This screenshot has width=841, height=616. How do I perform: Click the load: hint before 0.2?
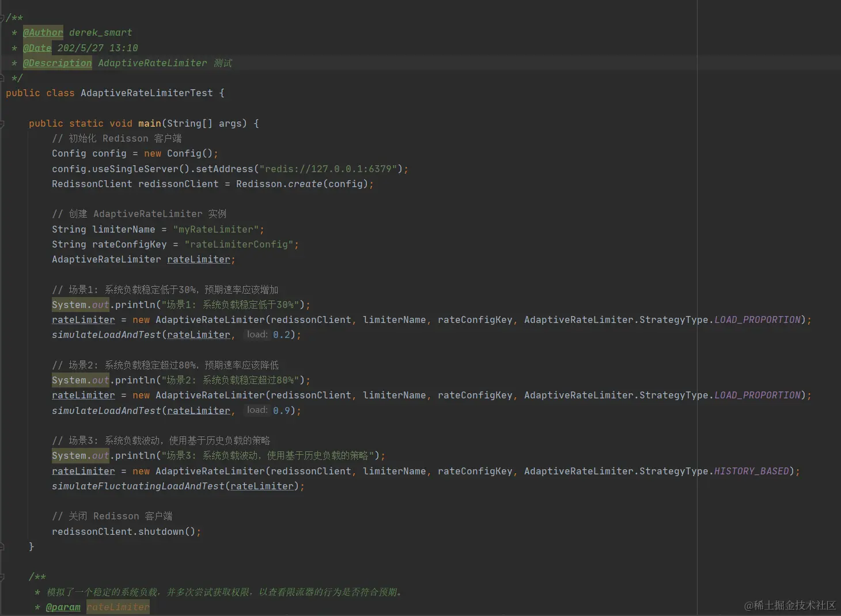pyautogui.click(x=257, y=334)
